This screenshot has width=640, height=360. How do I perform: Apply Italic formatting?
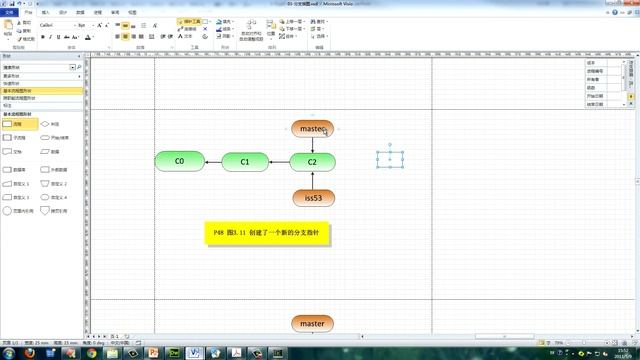(x=51, y=37)
